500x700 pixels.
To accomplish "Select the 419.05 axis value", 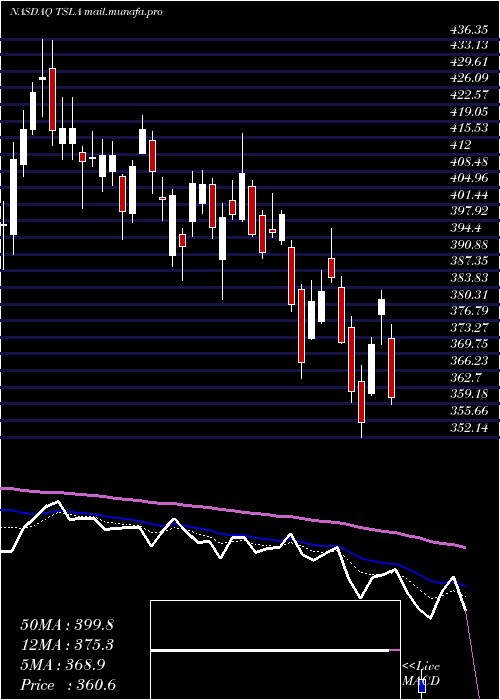I will click(469, 112).
